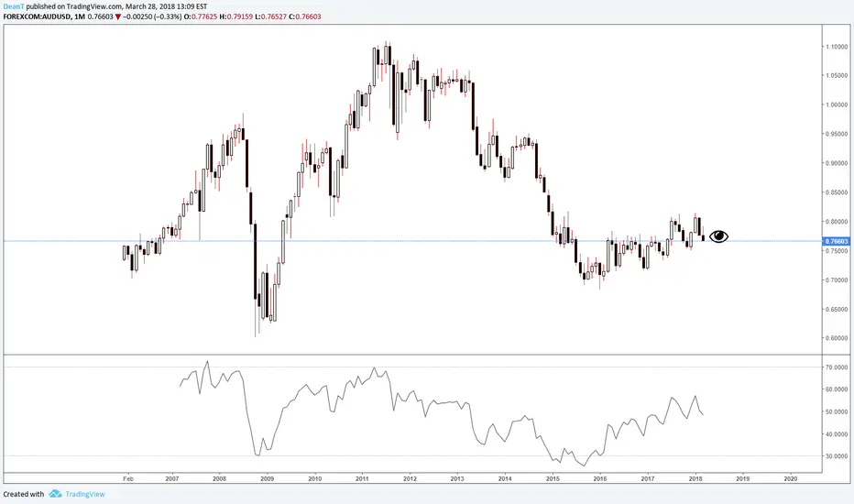Click the open value O:0.77625
The image size is (854, 504).
(x=200, y=16)
